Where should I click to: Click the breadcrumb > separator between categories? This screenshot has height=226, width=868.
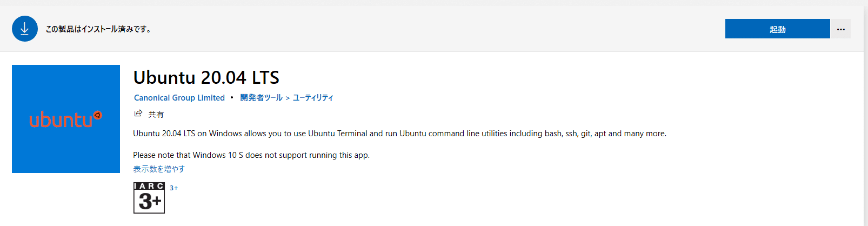[288, 98]
